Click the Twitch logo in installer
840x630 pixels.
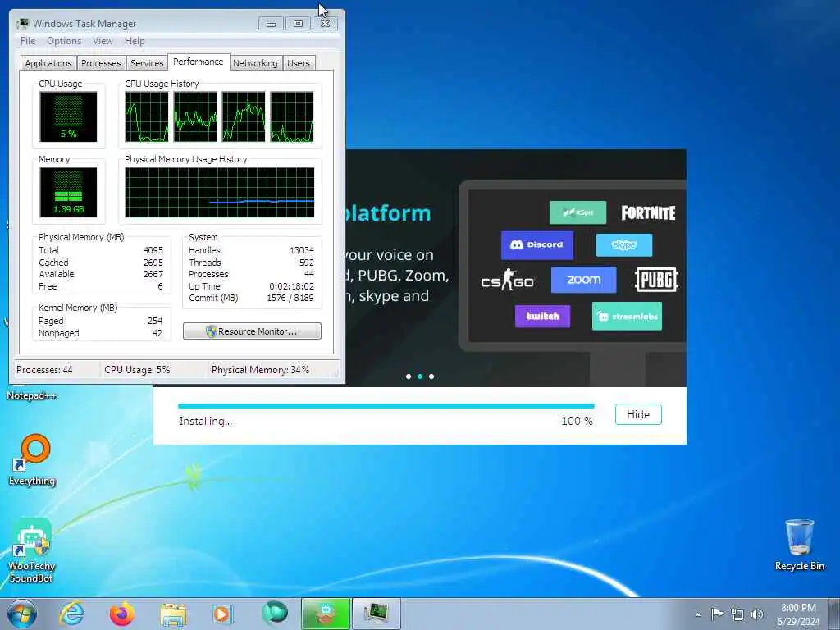(543, 316)
